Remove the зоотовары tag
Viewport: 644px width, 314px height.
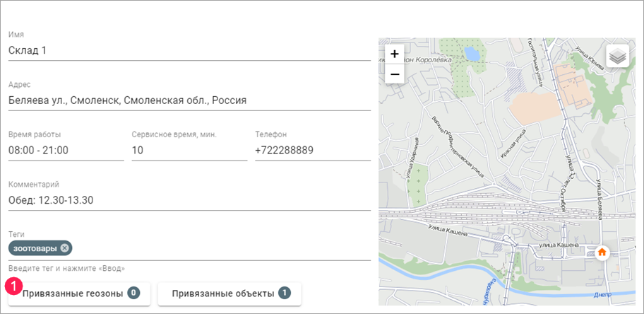(x=65, y=248)
